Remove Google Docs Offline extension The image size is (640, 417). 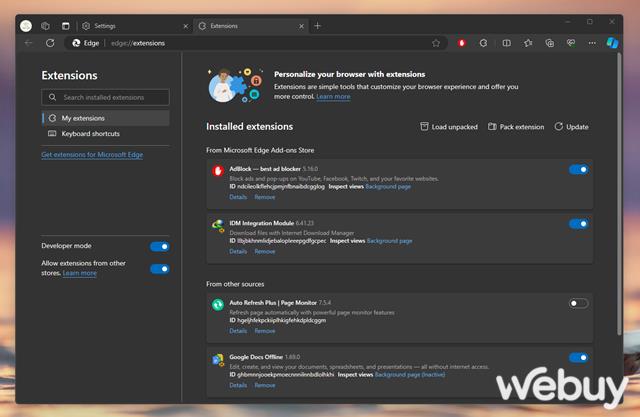[x=265, y=385]
